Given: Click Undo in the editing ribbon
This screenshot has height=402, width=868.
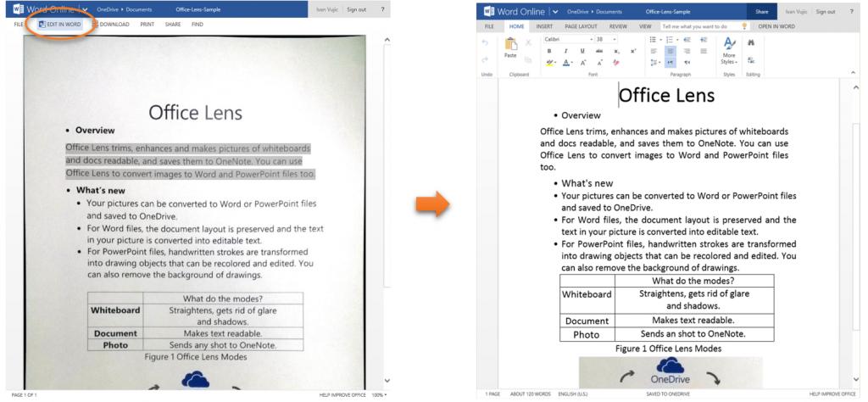Looking at the screenshot, I should [x=485, y=42].
